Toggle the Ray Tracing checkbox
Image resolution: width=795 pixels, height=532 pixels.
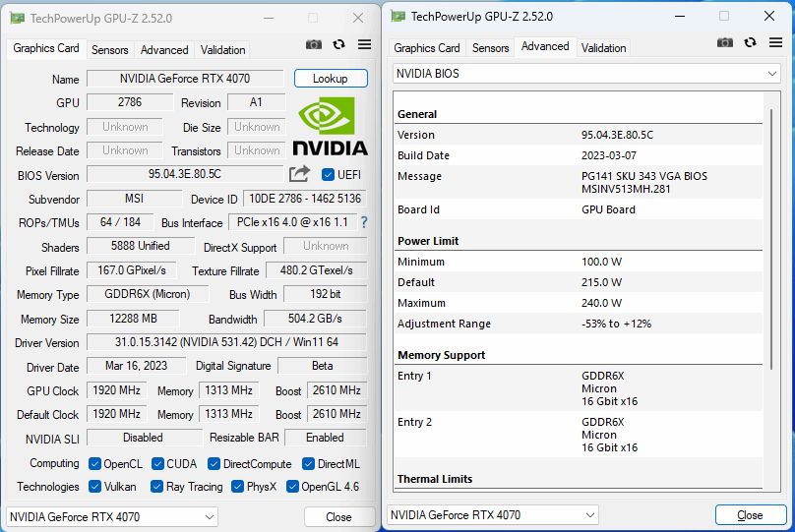(156, 487)
